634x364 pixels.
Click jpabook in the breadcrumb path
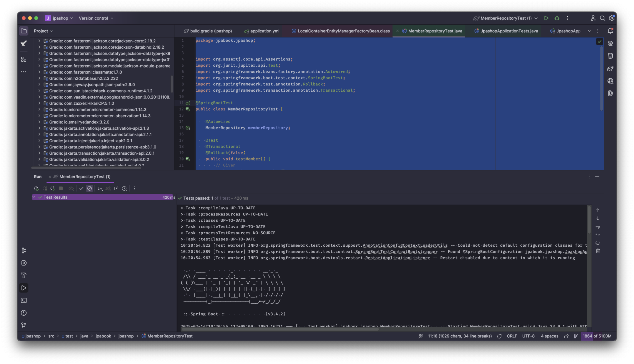[x=103, y=336]
